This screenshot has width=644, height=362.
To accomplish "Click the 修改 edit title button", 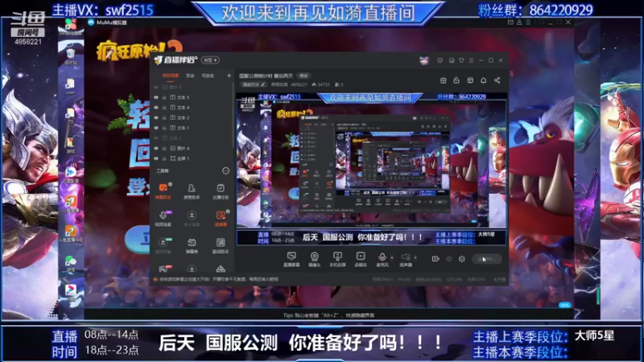I will click(x=303, y=76).
